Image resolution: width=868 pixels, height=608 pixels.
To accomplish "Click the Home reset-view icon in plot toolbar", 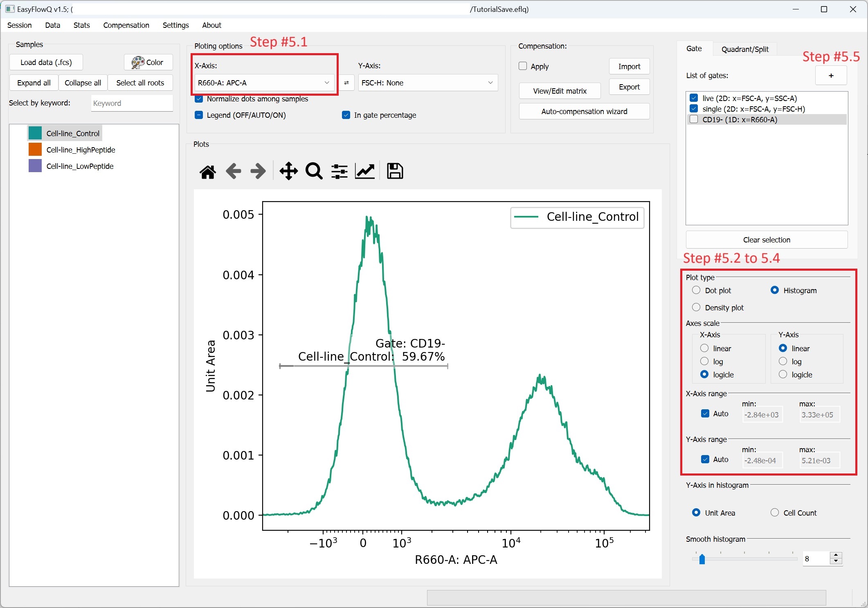I will pos(208,172).
